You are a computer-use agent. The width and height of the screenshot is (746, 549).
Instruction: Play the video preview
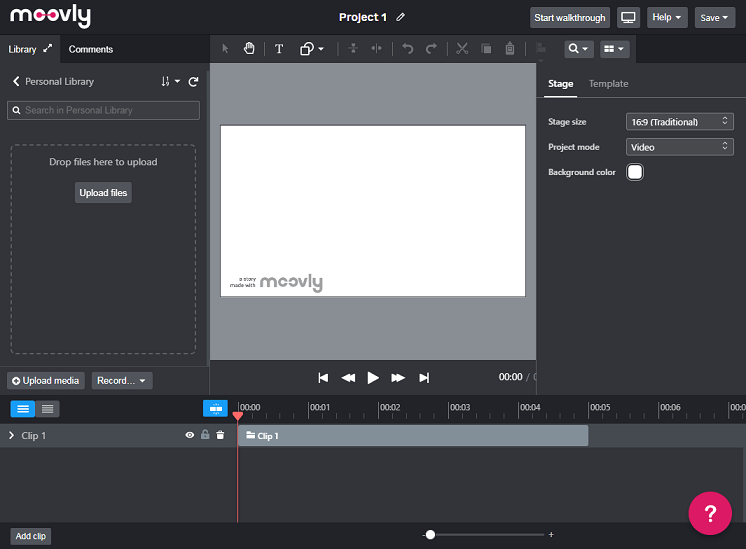coord(373,378)
